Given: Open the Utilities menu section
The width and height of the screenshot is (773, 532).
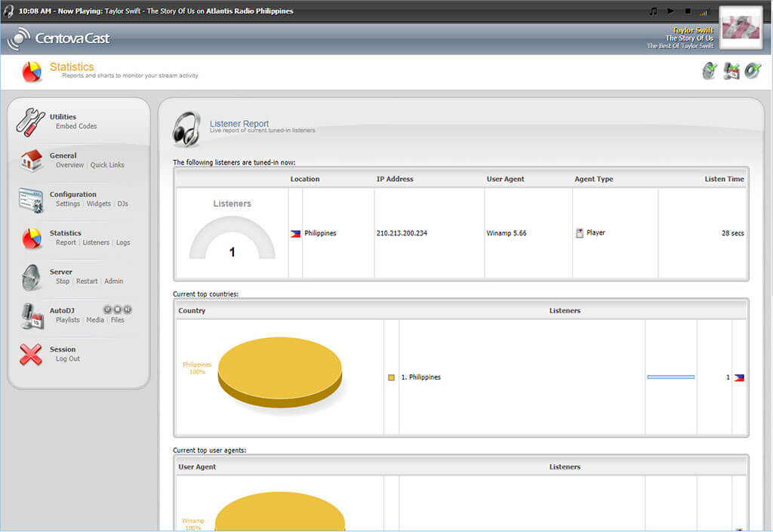Looking at the screenshot, I should 63,117.
